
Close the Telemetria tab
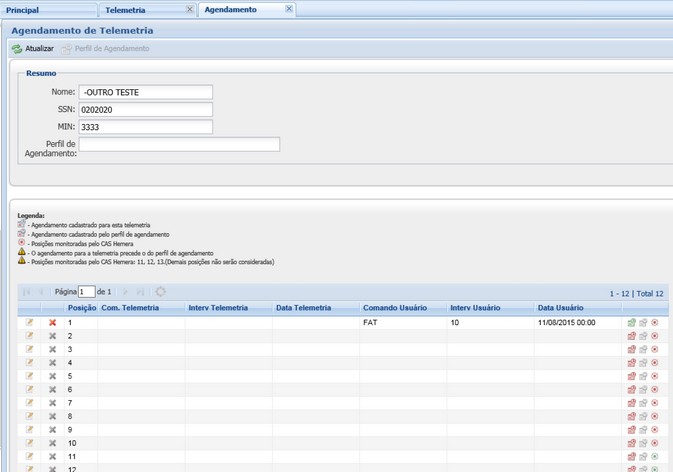tap(190, 9)
